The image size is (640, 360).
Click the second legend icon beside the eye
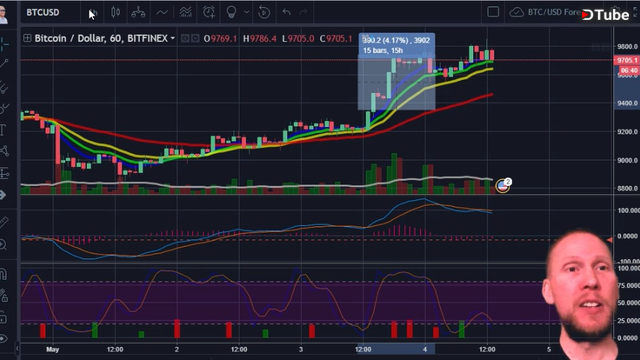[x=196, y=38]
